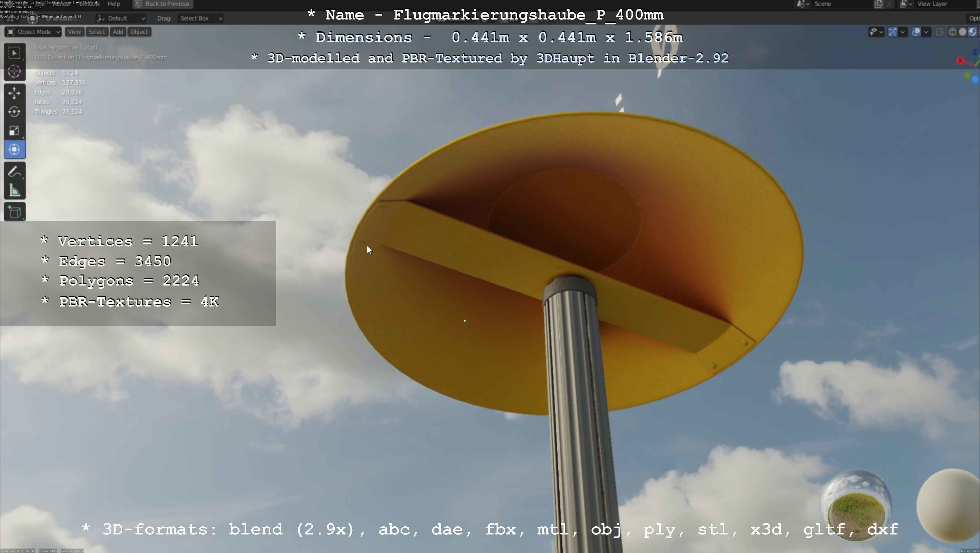Open the viewport Select menu
This screenshot has height=553, width=980.
pos(97,32)
